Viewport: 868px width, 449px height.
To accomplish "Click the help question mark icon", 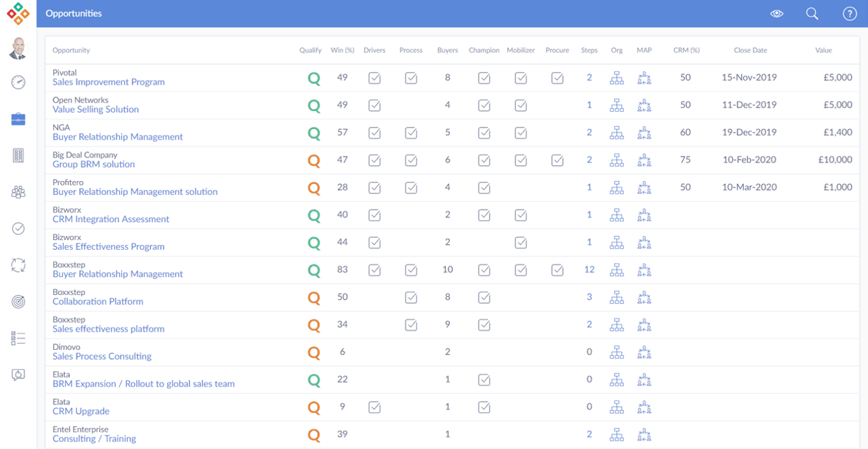I will (849, 14).
